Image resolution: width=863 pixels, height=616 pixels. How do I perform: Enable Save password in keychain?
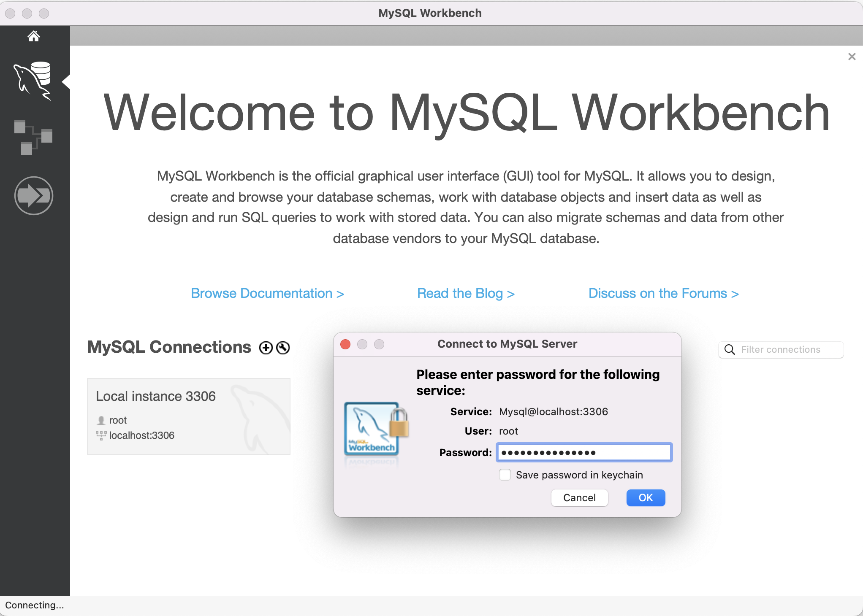(505, 475)
